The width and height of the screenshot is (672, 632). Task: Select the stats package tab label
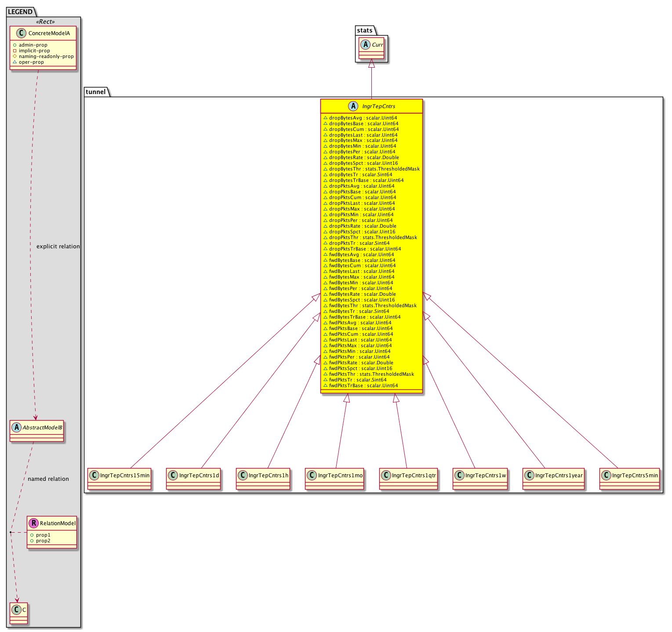tap(365, 30)
